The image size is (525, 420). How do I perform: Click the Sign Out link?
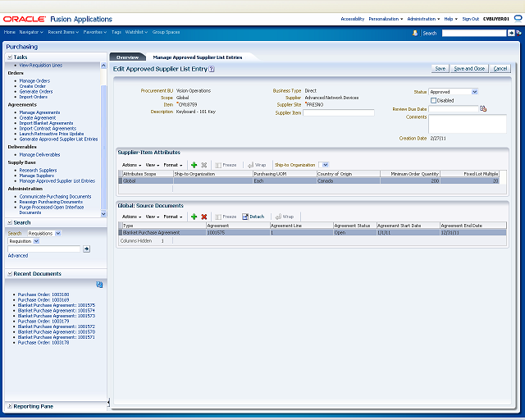[470, 19]
